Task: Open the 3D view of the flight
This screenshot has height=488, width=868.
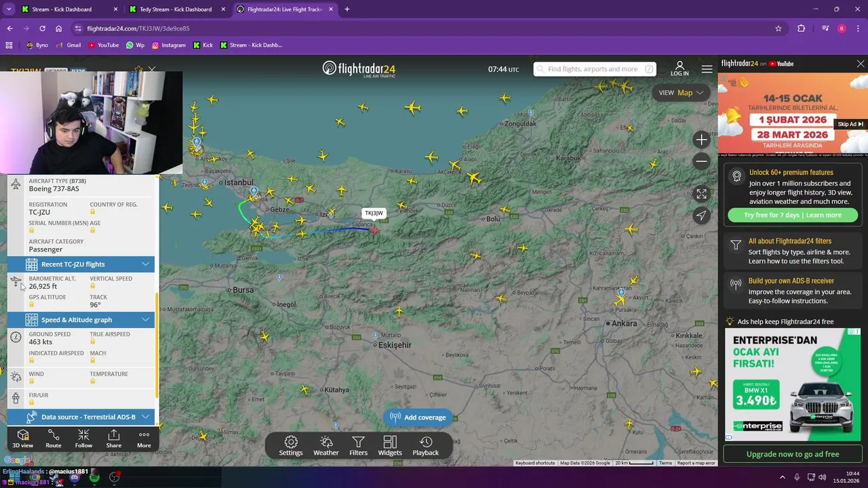Action: tap(22, 439)
